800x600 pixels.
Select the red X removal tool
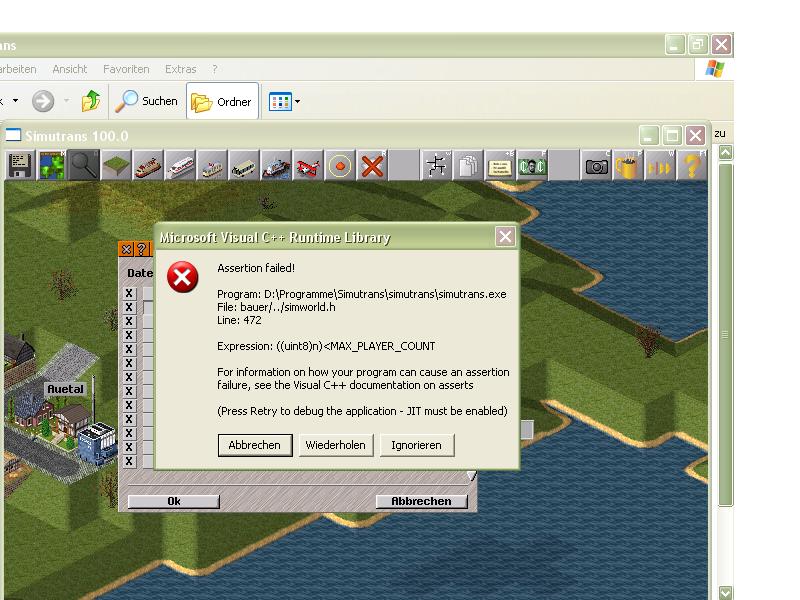click(372, 166)
